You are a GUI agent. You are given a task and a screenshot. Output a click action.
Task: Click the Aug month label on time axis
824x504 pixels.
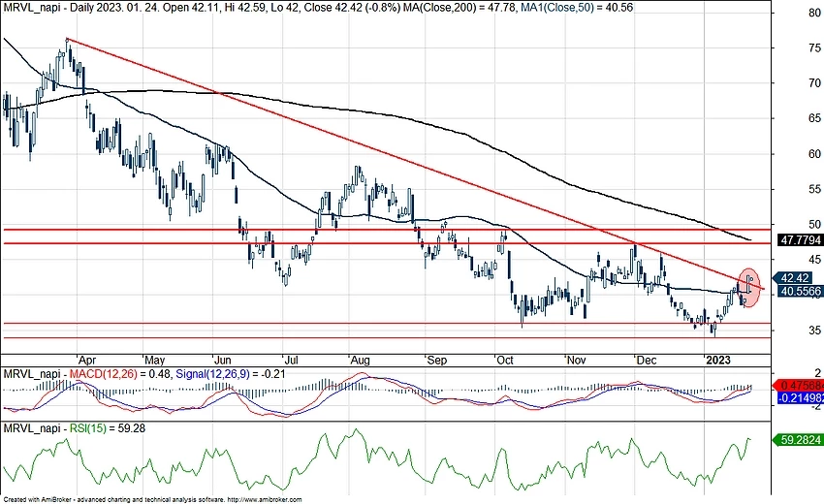361,360
